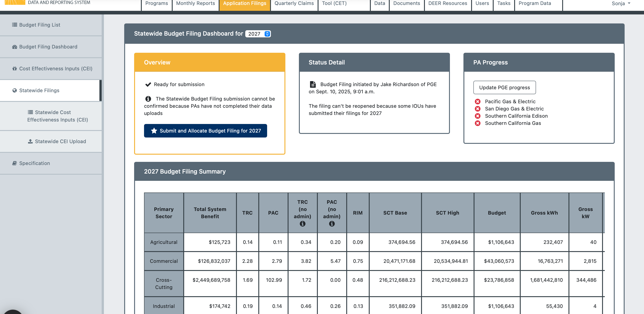The height and width of the screenshot is (314, 644).
Task: Click the upload icon beside Statewide CEI Upload
Action: [30, 142]
